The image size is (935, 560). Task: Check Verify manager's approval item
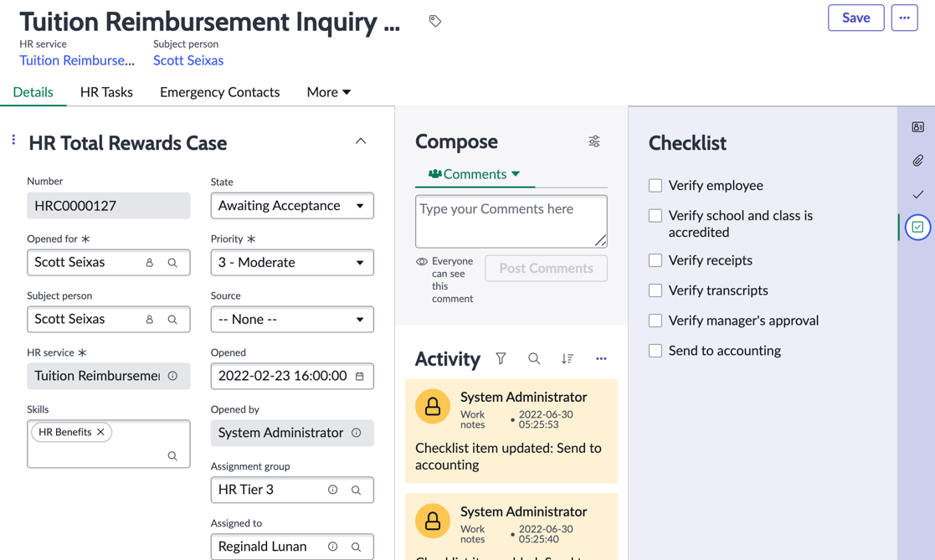coord(655,321)
